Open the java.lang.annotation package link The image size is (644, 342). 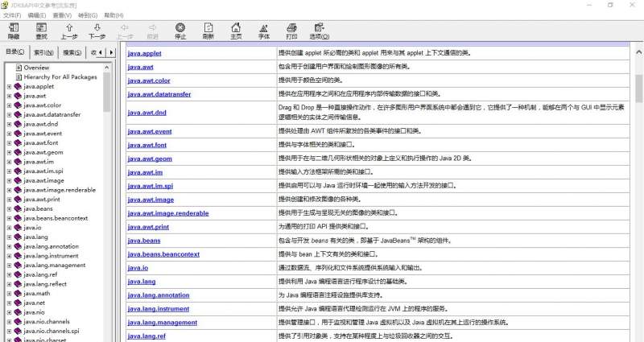(159, 295)
